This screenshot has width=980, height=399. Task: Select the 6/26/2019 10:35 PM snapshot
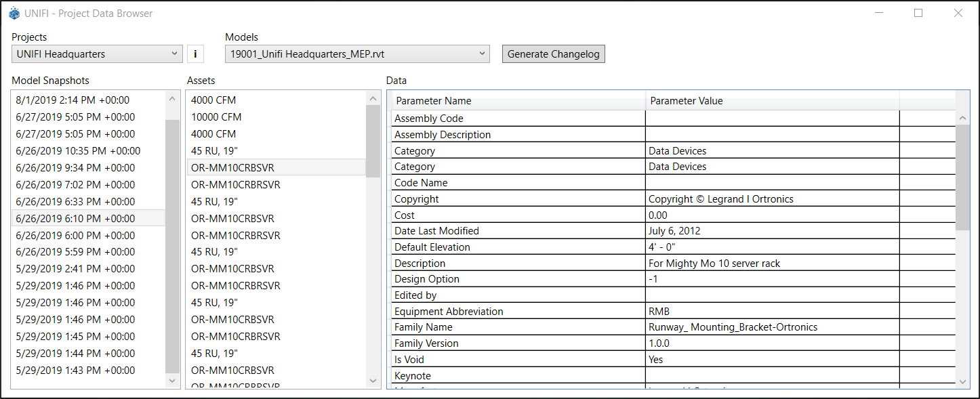click(78, 151)
